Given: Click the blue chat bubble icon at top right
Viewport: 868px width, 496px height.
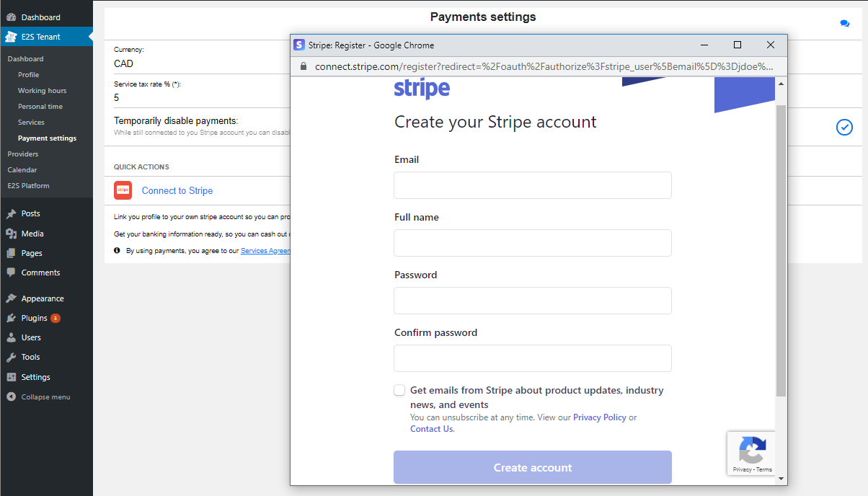Looking at the screenshot, I should pos(844,24).
